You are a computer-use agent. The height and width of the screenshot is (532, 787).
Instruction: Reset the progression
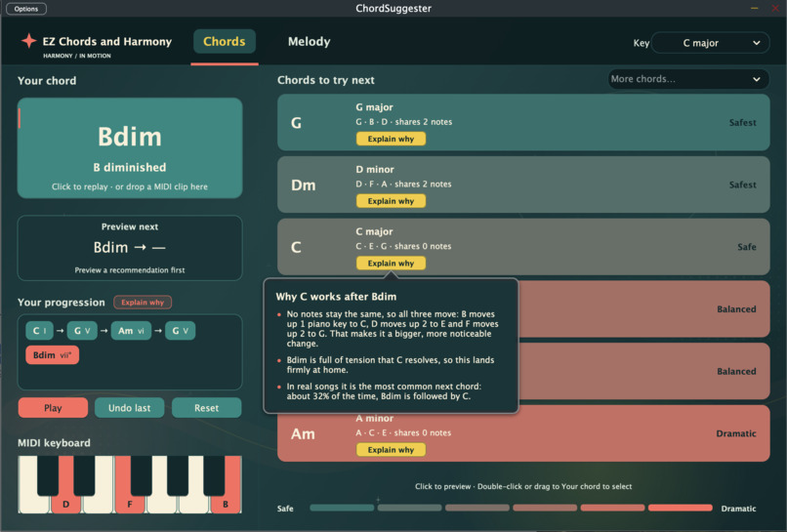coord(206,408)
